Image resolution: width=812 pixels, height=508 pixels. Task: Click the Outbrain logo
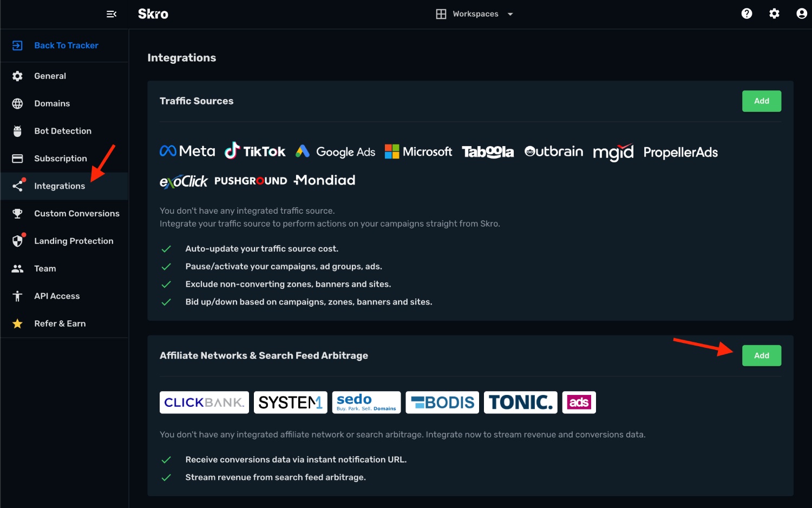tap(554, 151)
